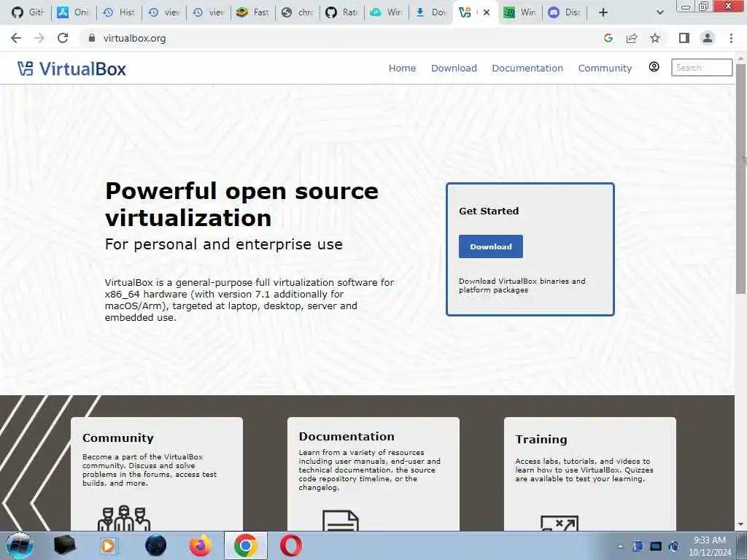
Task: Switch to the Fast tab
Action: [252, 12]
